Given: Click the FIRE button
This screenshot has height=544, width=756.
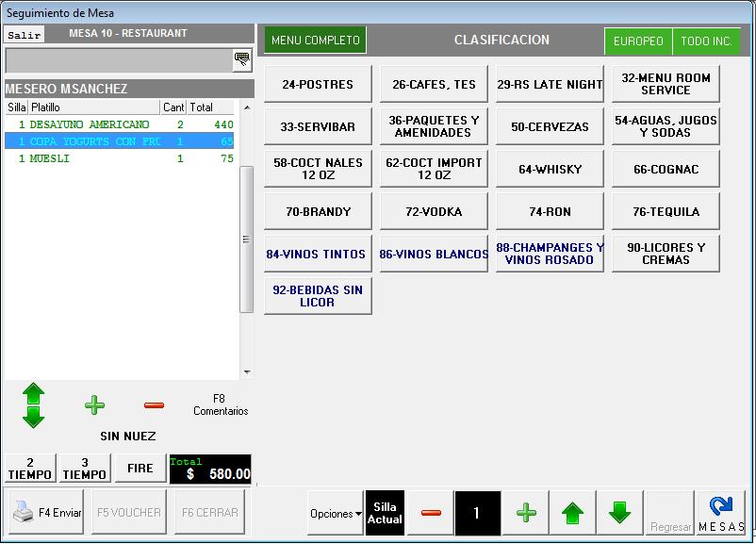Looking at the screenshot, I should 140,469.
